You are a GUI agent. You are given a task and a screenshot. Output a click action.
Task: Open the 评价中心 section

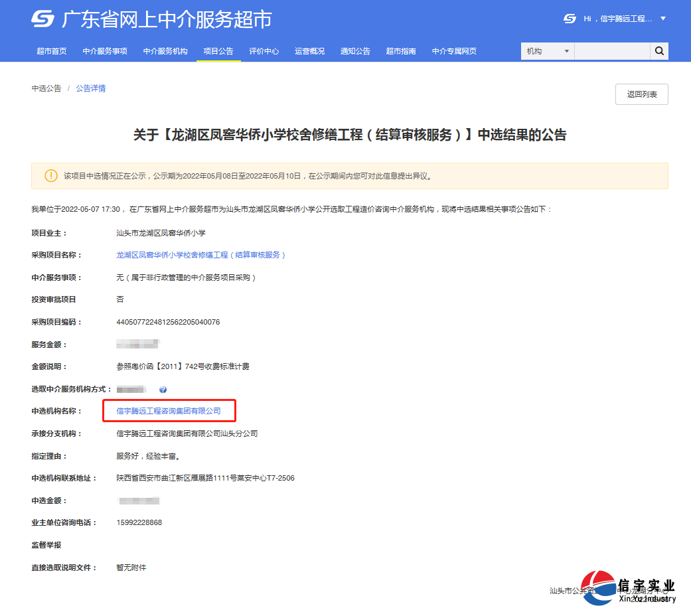(264, 50)
